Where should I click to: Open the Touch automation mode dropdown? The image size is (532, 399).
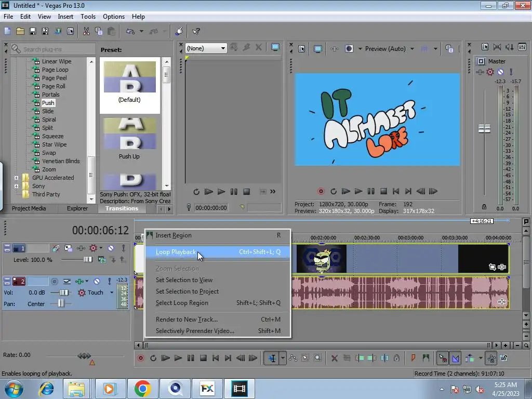click(x=112, y=292)
